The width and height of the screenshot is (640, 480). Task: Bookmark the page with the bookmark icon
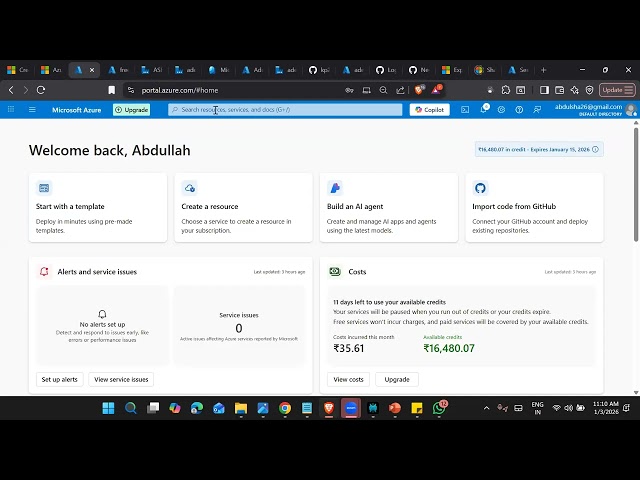click(111, 90)
